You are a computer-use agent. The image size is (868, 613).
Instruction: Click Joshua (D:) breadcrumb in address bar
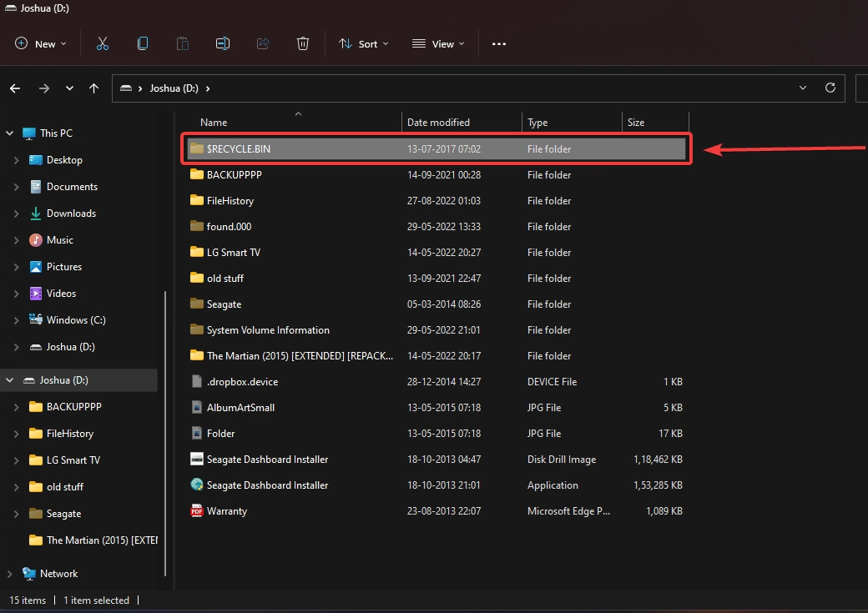coord(174,88)
